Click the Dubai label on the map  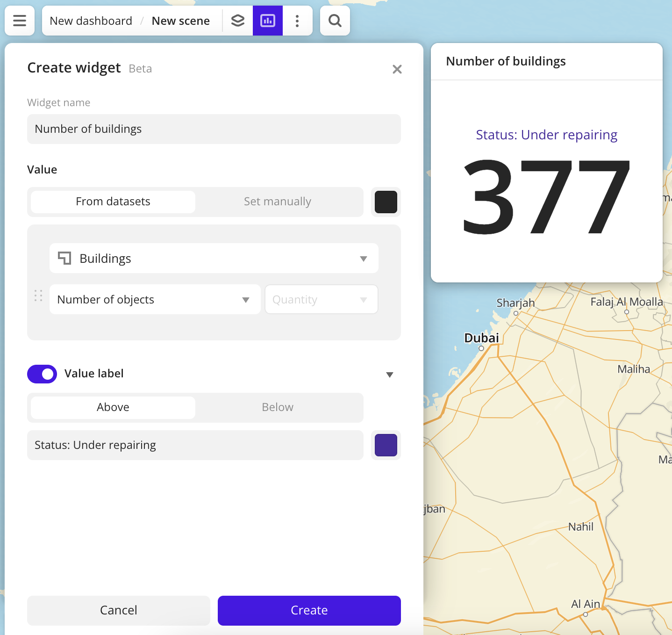pos(481,338)
